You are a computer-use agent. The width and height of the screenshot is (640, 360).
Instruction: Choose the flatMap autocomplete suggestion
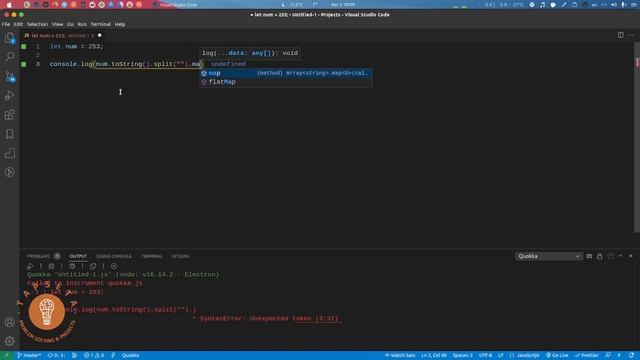[x=286, y=82]
